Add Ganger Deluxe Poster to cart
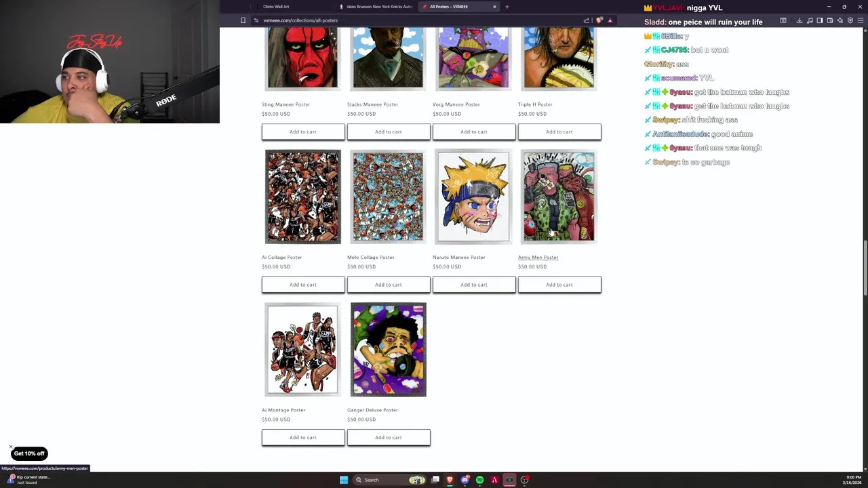The width and height of the screenshot is (868, 488). click(389, 437)
